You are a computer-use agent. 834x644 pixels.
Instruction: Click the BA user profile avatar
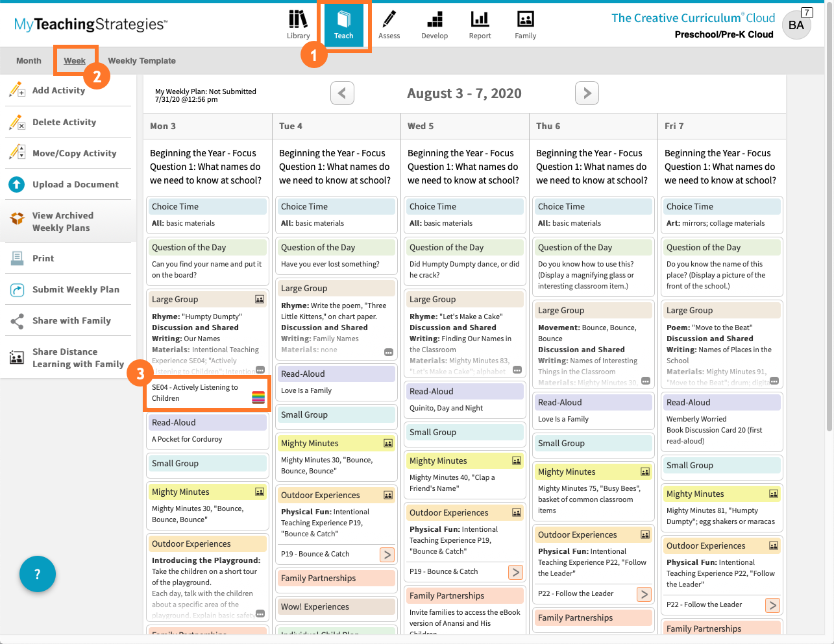tap(796, 25)
